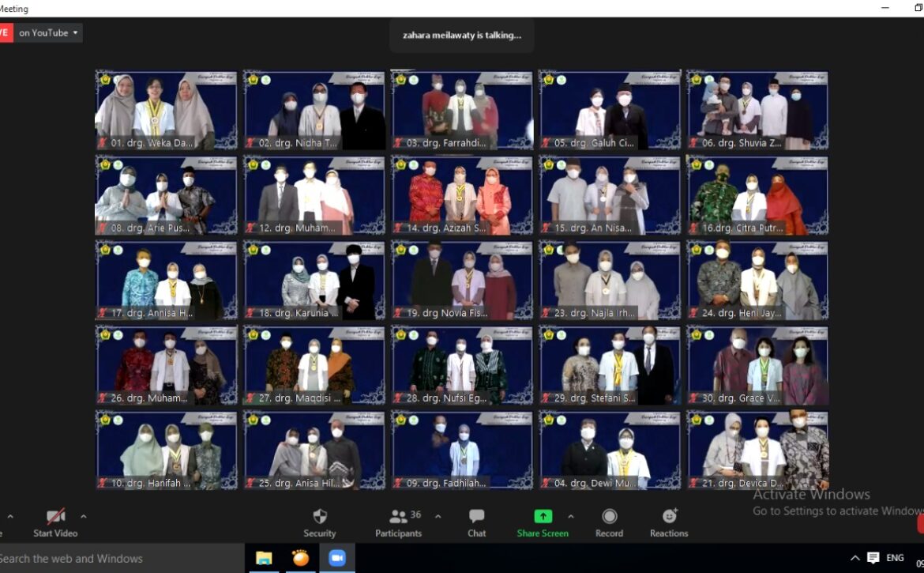Click the "zahara meilawaty is talking..." indicator
Image resolution: width=924 pixels, height=573 pixels.
tap(462, 36)
